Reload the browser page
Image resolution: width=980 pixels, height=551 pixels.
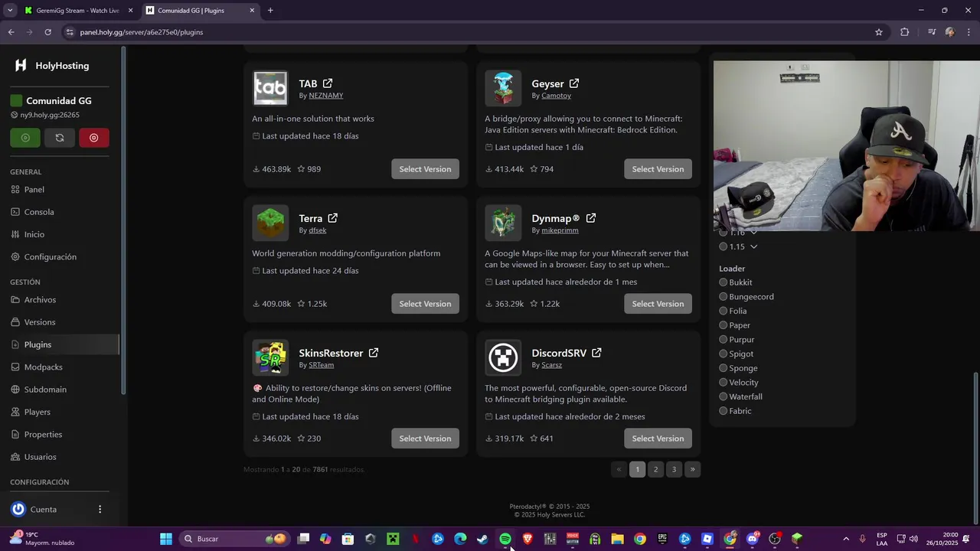point(47,32)
